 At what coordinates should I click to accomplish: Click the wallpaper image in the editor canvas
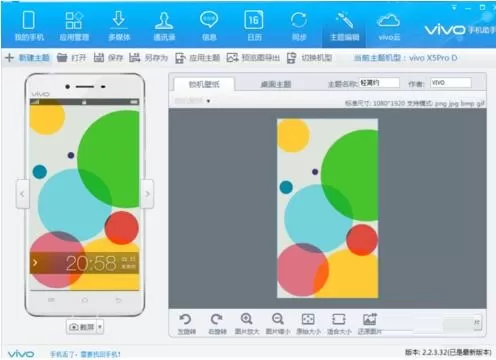(327, 208)
